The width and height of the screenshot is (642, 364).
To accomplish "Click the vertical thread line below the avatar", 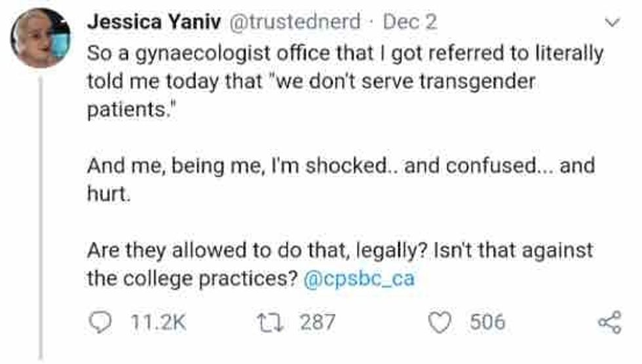I will click(x=41, y=216).
